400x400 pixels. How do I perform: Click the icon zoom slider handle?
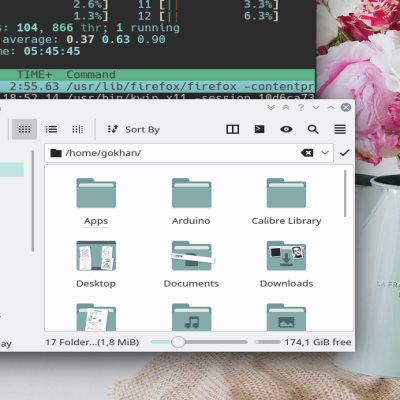click(x=178, y=342)
